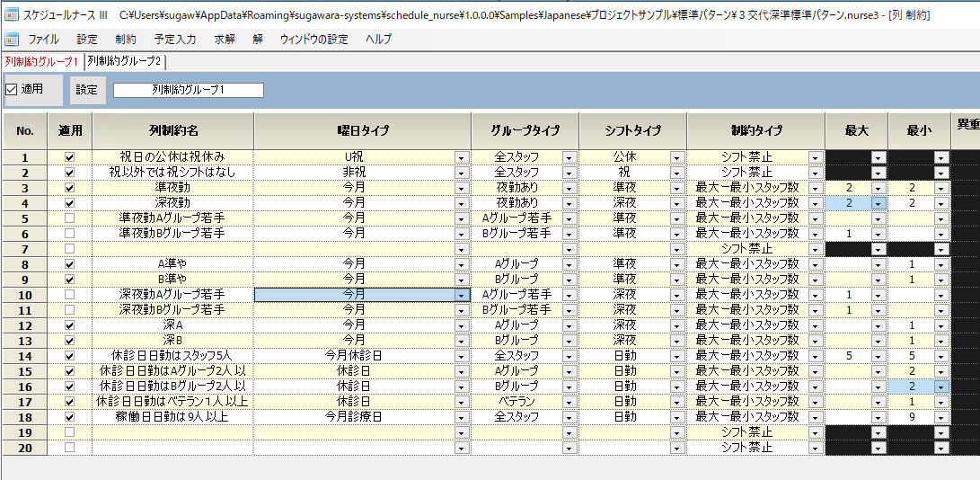This screenshot has width=980, height=480.
Task: Click the シフトタイプ column header
Action: [x=632, y=131]
